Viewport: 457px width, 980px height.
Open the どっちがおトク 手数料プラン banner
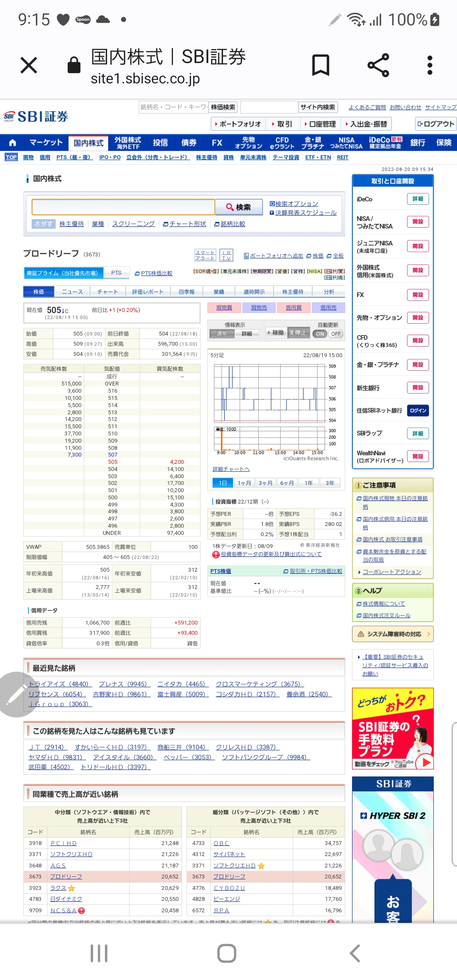tap(393, 729)
